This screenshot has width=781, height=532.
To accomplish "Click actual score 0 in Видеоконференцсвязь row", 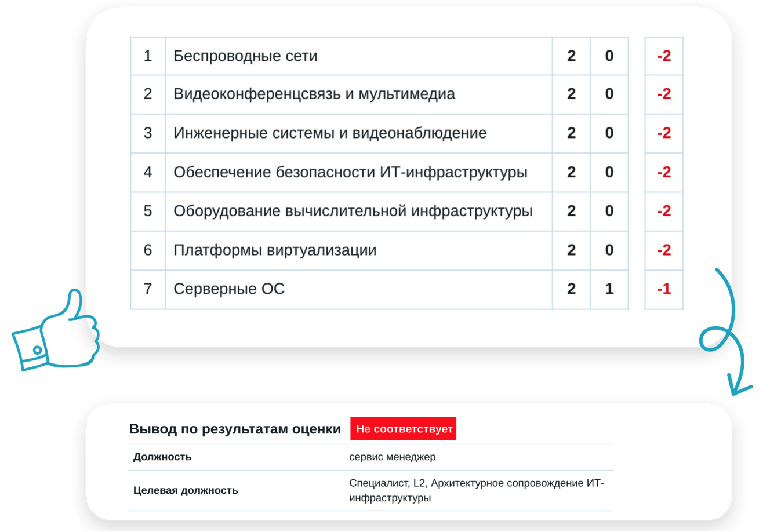I will pos(609,94).
